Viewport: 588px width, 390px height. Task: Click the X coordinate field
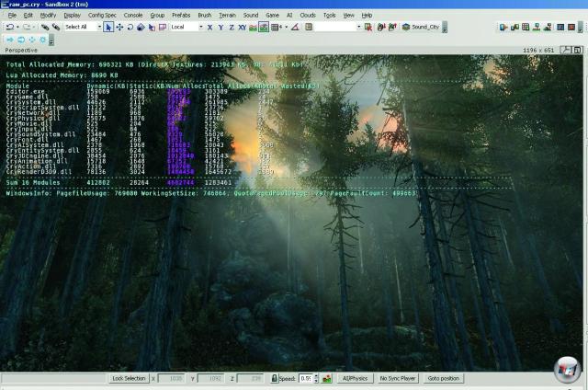click(x=172, y=378)
